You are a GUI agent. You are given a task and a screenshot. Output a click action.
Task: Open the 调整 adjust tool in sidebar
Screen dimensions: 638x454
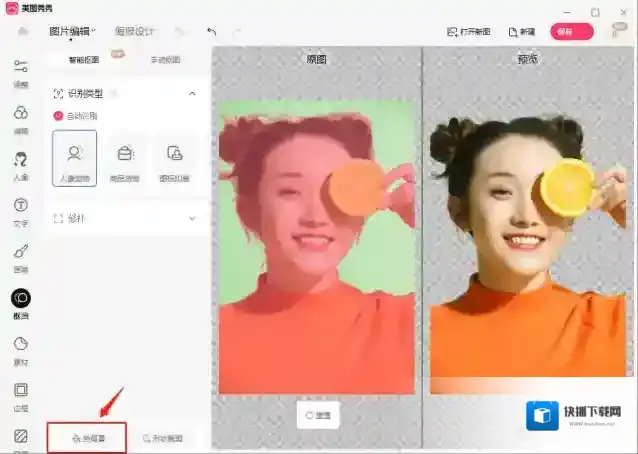20,72
